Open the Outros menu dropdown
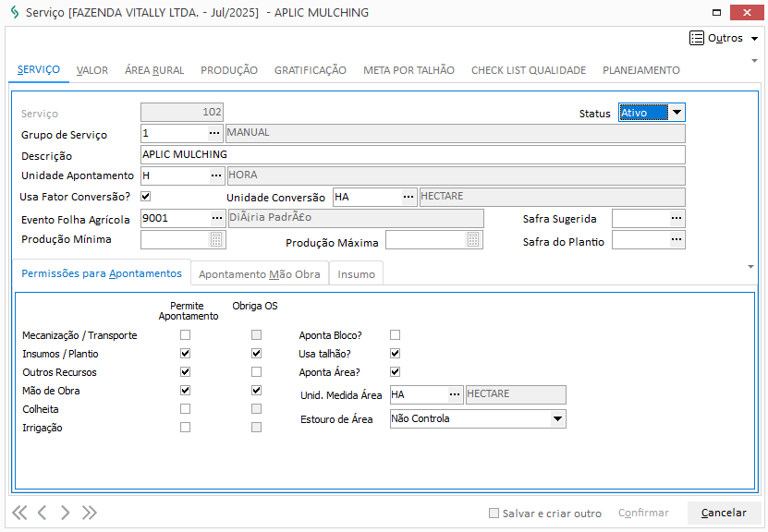This screenshot has height=532, width=768. point(725,38)
